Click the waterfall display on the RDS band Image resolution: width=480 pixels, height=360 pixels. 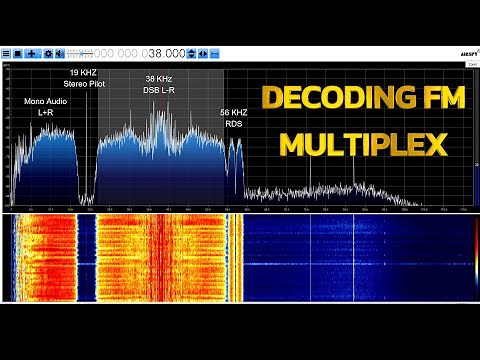[x=235, y=258]
